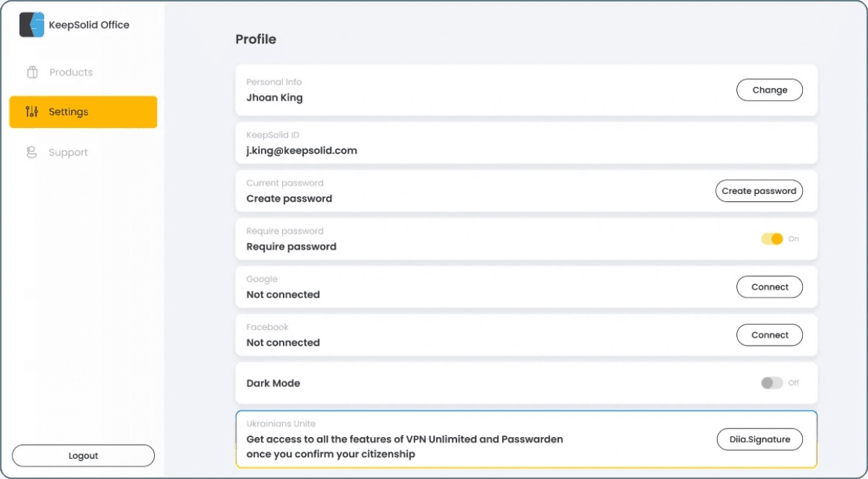
Task: Click the KeepSolid Office title text
Action: click(x=89, y=25)
